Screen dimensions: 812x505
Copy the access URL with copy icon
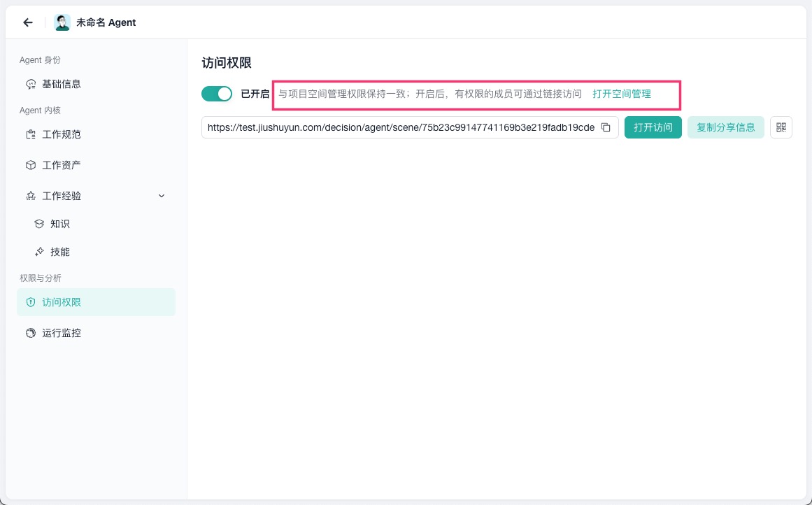(x=606, y=127)
